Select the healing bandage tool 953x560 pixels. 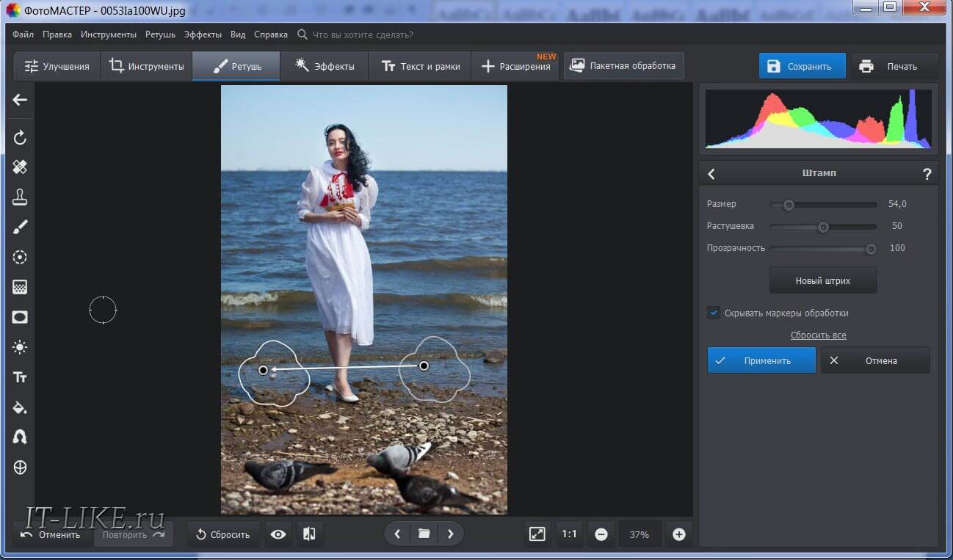20,167
